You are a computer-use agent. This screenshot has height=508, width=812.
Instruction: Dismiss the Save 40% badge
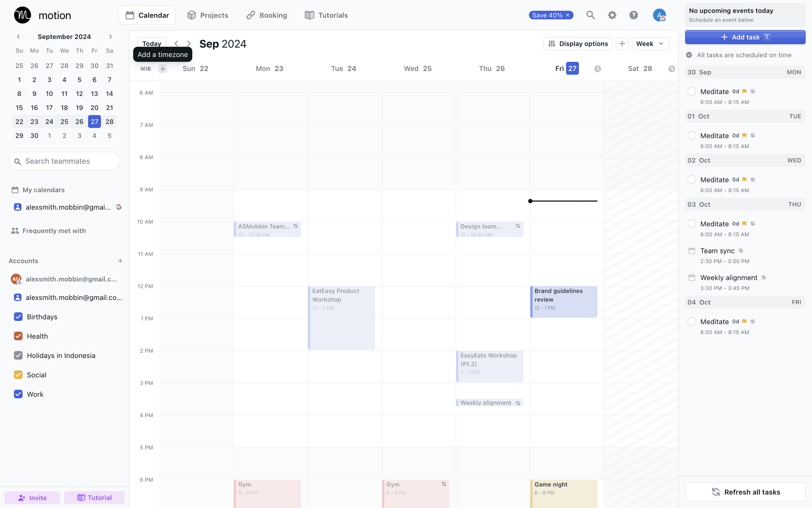tap(568, 15)
